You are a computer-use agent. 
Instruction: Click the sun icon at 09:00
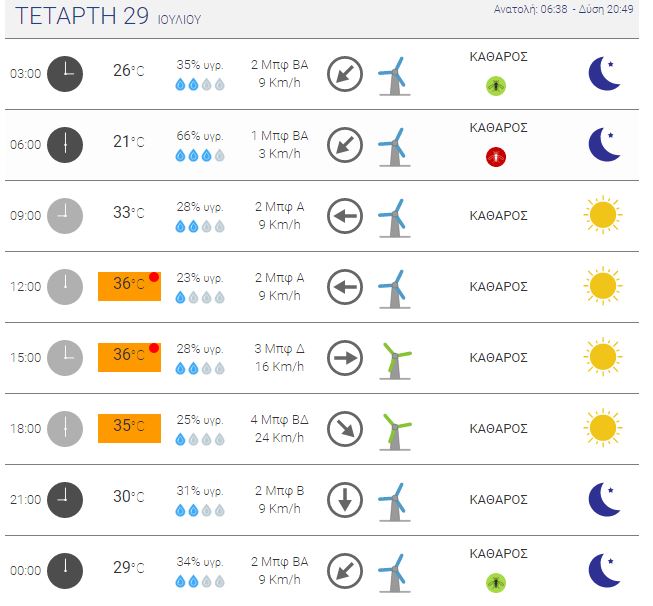tap(603, 215)
